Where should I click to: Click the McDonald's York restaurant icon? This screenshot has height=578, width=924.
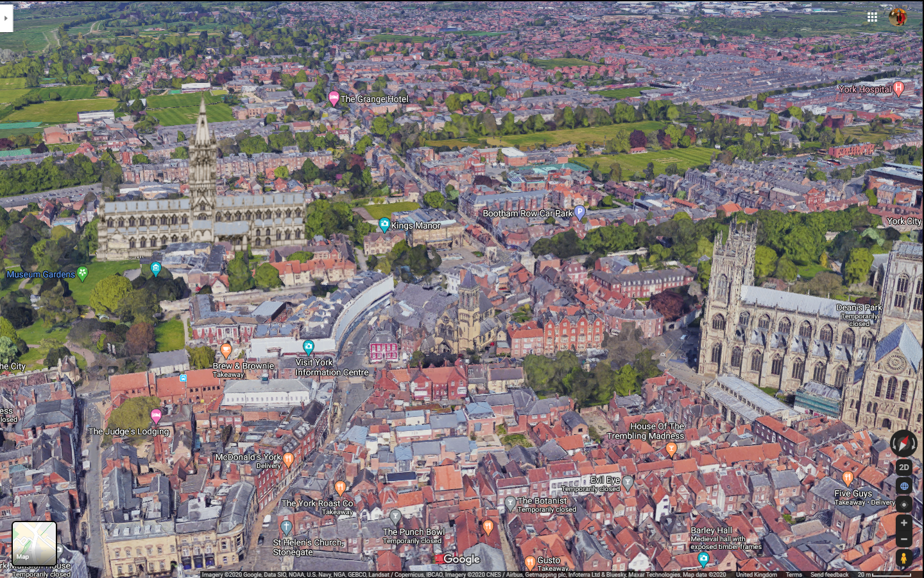point(288,458)
